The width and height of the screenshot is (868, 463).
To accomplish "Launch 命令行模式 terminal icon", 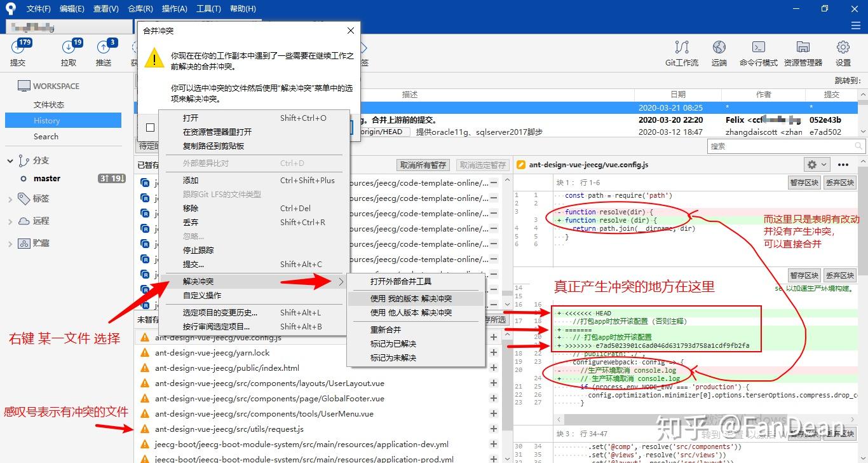I will (758, 47).
